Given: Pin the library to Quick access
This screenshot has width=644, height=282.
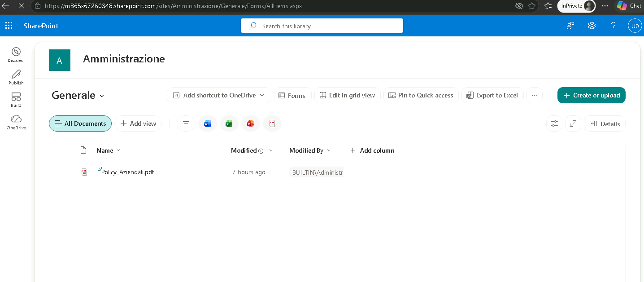Looking at the screenshot, I should point(421,95).
